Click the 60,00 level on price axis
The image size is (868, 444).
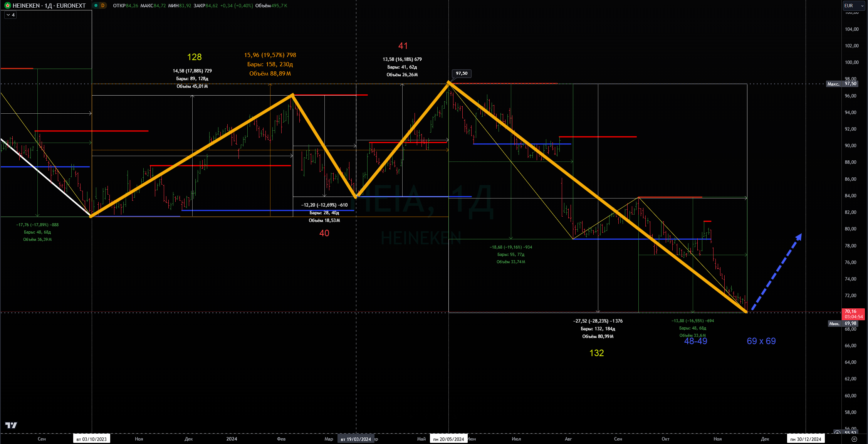tap(851, 396)
